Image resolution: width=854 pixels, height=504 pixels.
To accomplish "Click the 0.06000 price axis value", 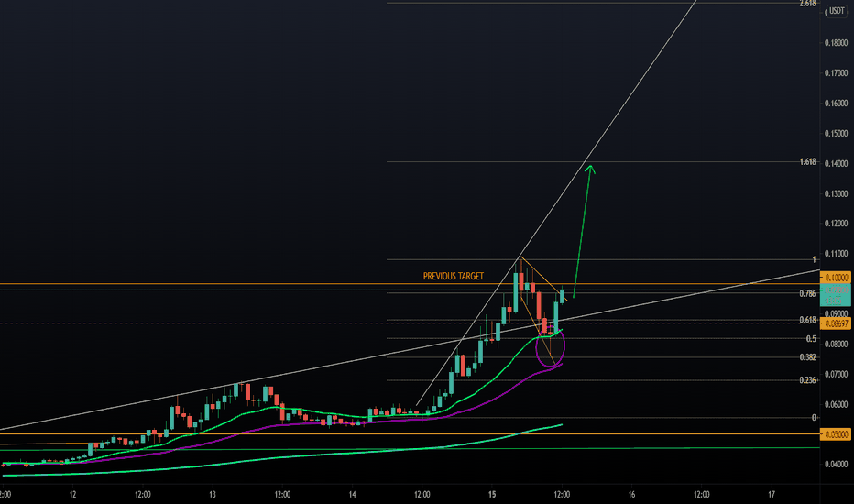I will [836, 404].
